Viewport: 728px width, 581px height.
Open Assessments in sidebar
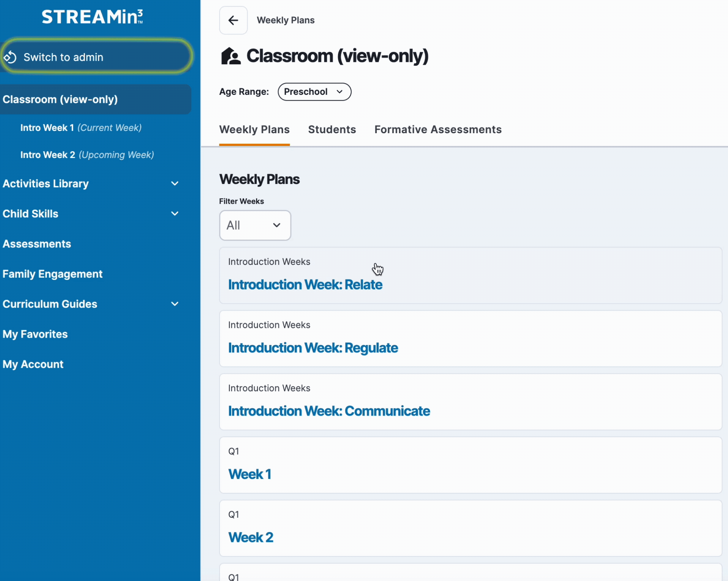pos(37,244)
